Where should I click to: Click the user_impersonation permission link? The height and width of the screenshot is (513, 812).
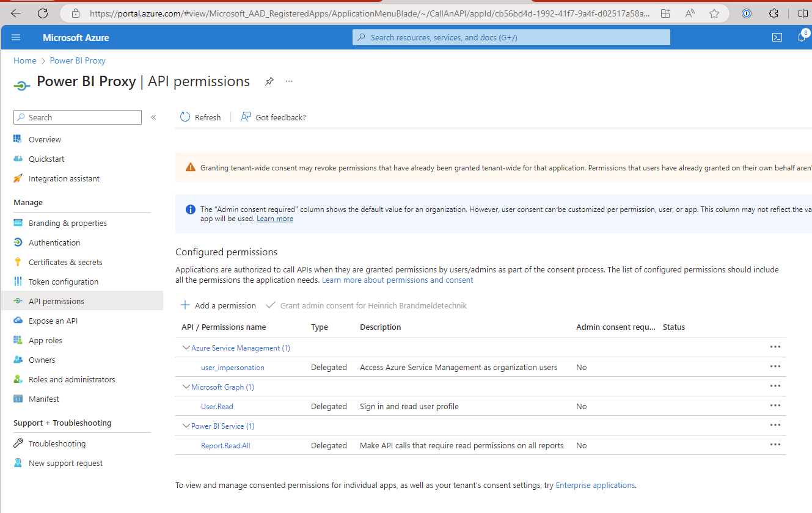coord(233,367)
